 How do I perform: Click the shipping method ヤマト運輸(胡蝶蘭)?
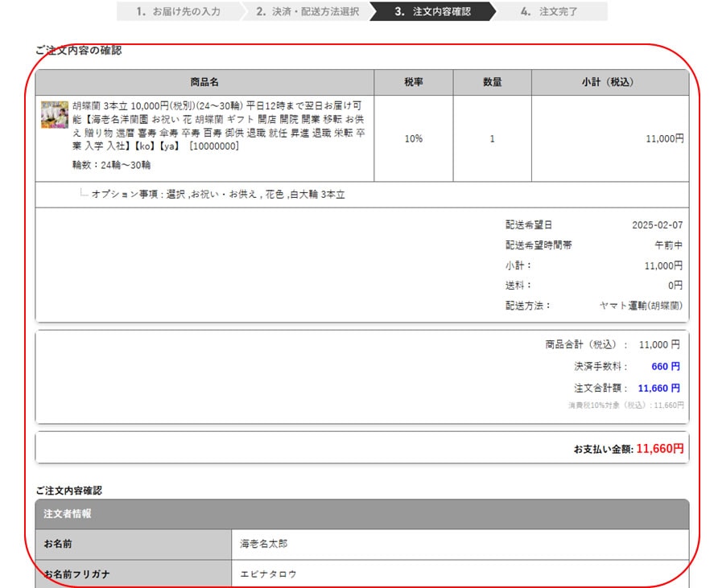pos(641,306)
